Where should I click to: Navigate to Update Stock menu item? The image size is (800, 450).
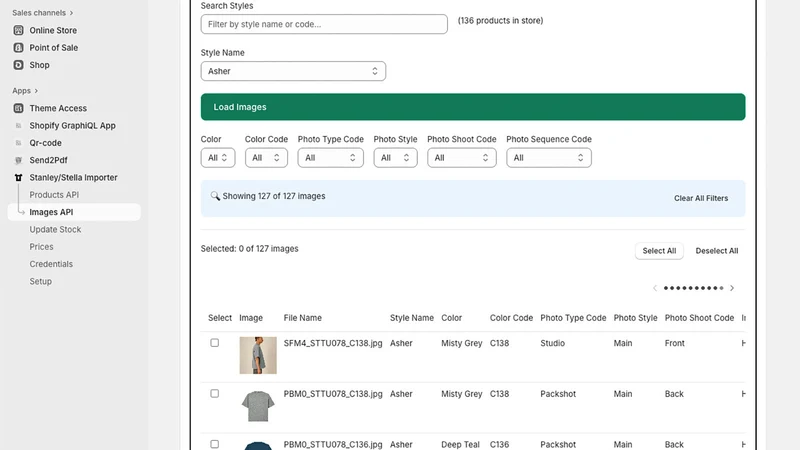click(55, 230)
